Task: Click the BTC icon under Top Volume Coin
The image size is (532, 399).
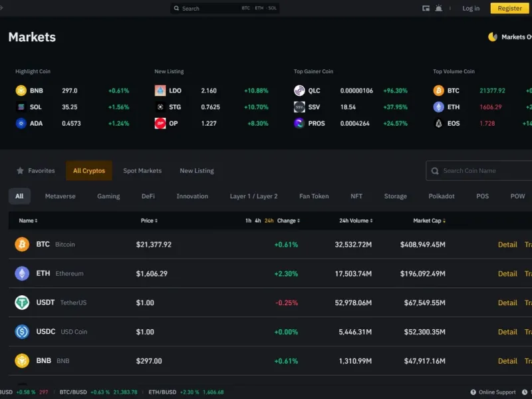Action: coord(439,90)
